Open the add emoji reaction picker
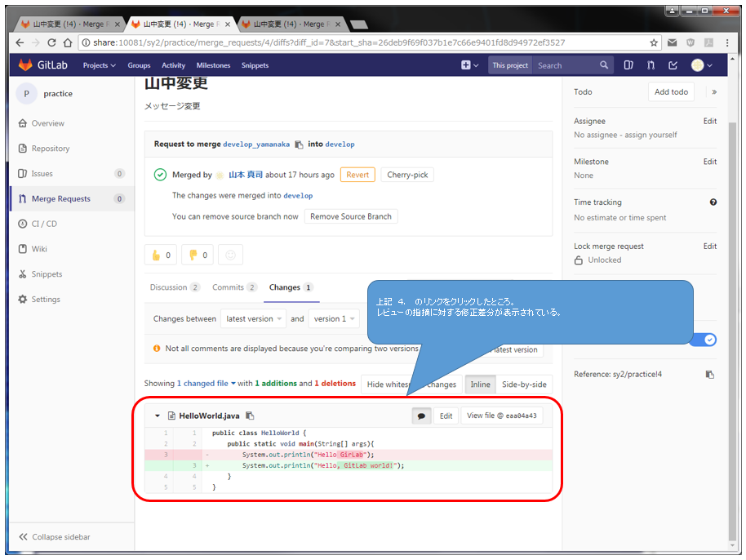 click(x=230, y=255)
